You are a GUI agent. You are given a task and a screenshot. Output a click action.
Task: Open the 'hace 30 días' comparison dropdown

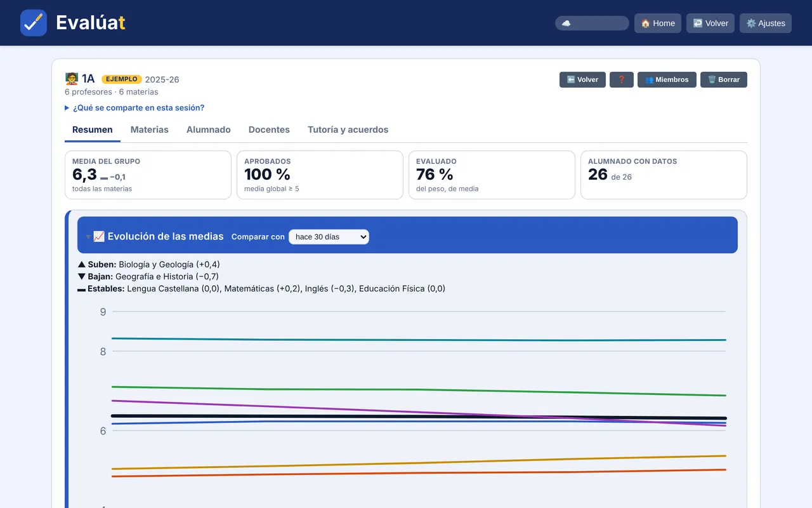coord(329,237)
